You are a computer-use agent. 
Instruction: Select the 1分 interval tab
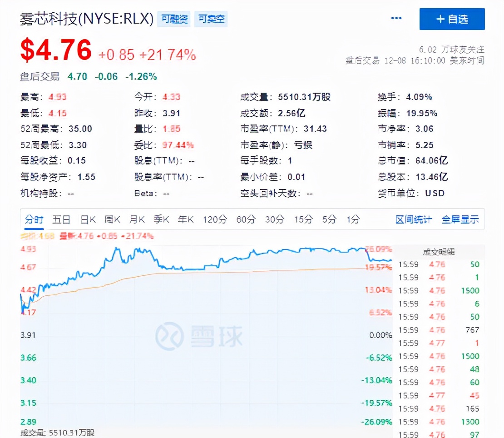coord(353,219)
